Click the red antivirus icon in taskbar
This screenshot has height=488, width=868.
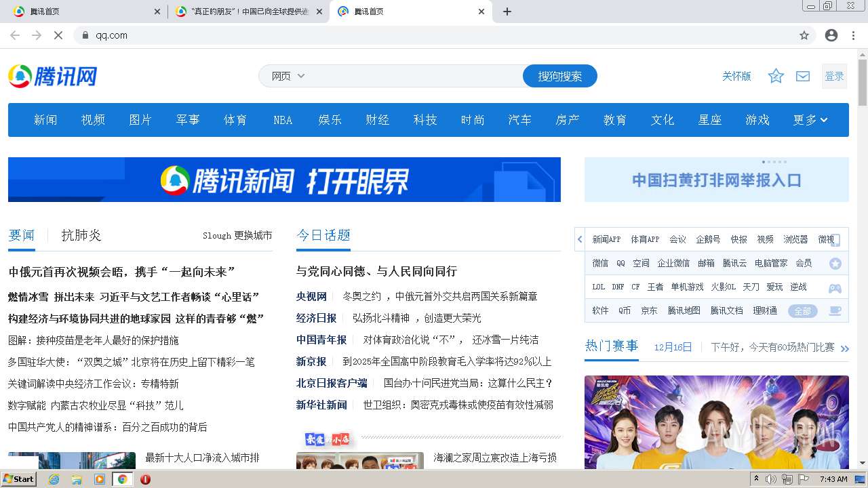tap(145, 479)
